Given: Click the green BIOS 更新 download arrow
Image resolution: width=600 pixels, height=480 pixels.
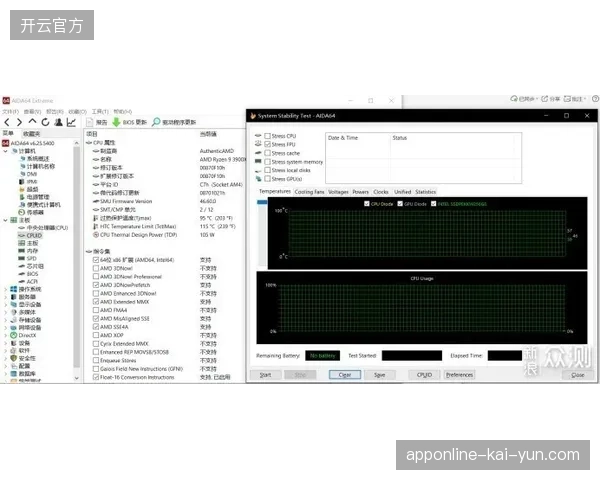Looking at the screenshot, I should pyautogui.click(x=116, y=122).
